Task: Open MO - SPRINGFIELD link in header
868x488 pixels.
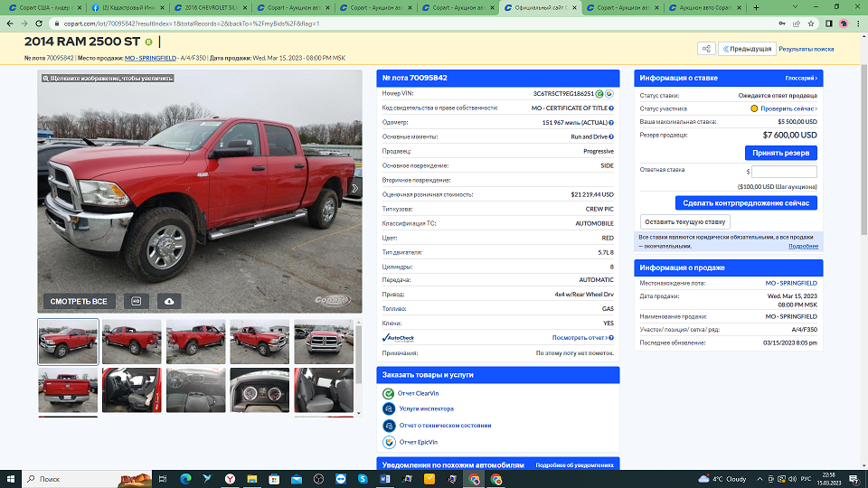Action: pyautogui.click(x=150, y=58)
